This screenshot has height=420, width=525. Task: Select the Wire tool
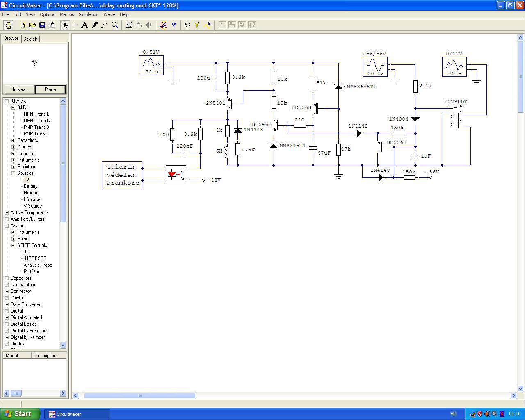(x=75, y=25)
